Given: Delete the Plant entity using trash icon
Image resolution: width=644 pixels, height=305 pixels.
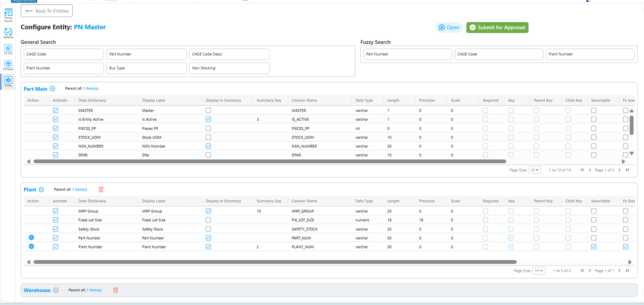Looking at the screenshot, I should pyautogui.click(x=101, y=190).
